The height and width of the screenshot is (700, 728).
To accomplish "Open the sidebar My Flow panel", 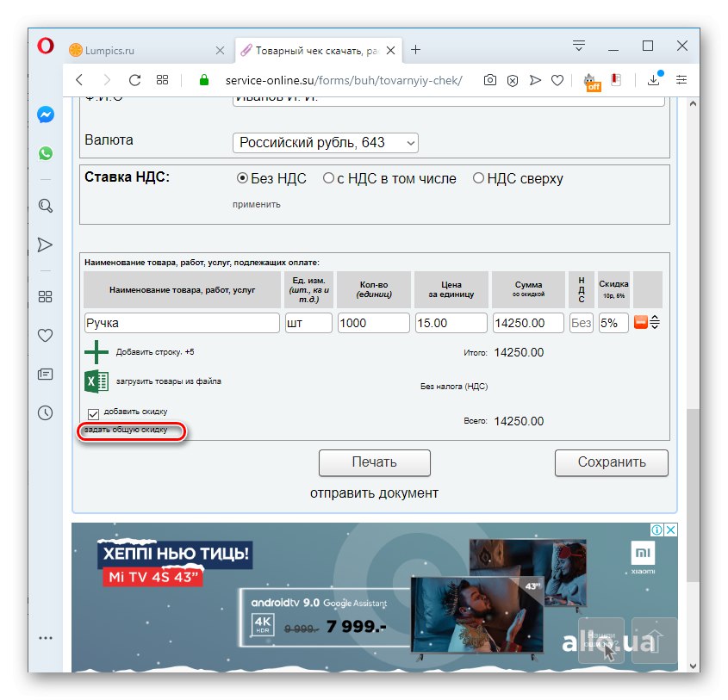I will coord(45,245).
